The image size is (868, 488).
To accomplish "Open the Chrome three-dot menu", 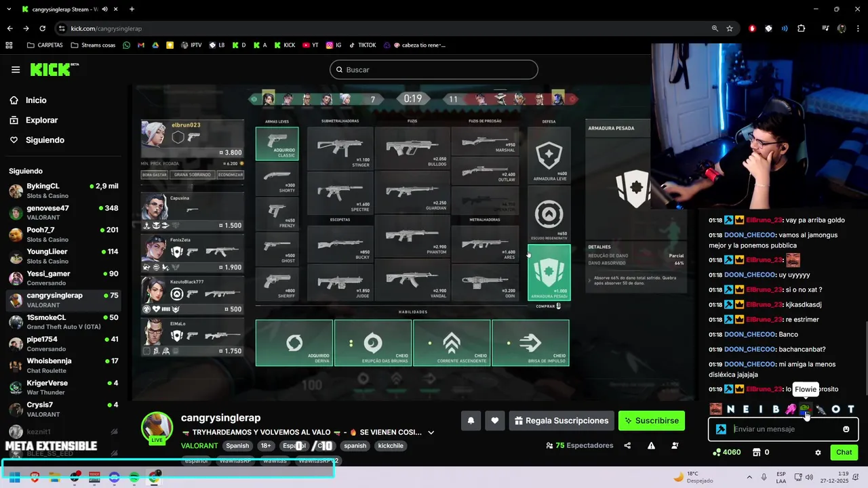I will click(858, 28).
